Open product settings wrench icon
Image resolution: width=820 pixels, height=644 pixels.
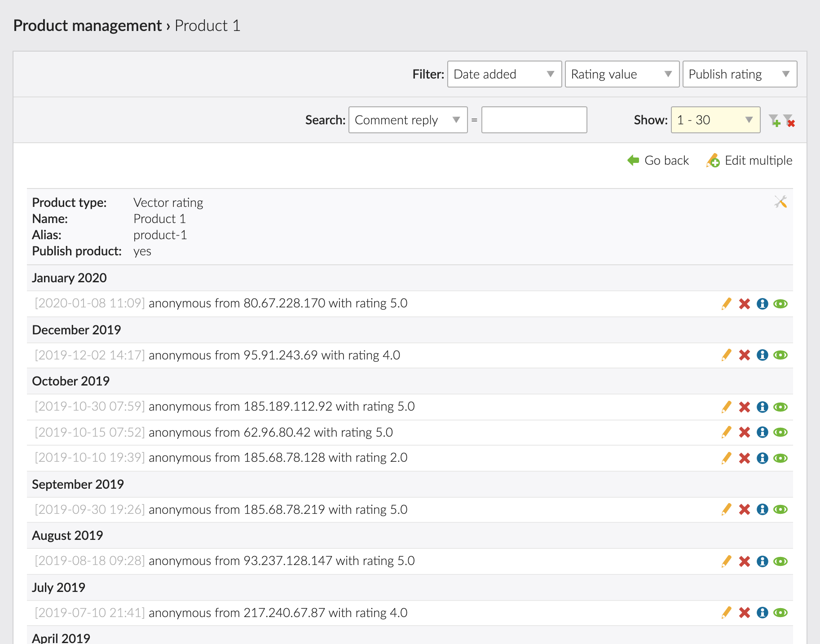[x=780, y=202]
